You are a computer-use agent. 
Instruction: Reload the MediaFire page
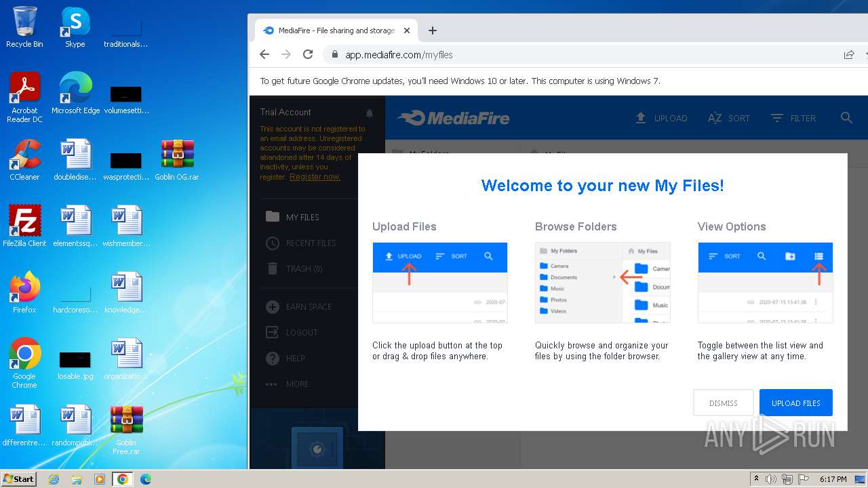[308, 54]
